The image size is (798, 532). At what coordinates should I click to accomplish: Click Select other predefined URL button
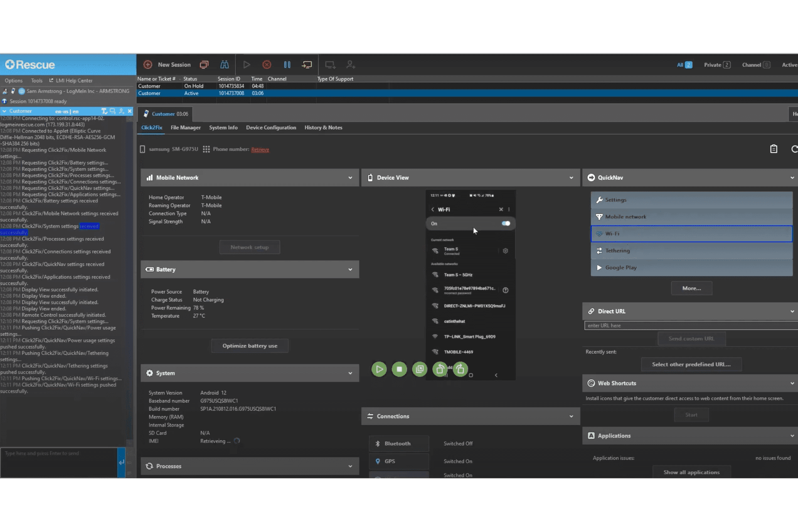tap(691, 365)
